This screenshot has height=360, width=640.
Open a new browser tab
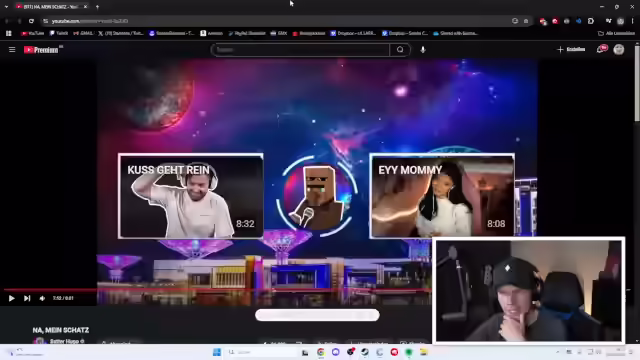(x=97, y=7)
